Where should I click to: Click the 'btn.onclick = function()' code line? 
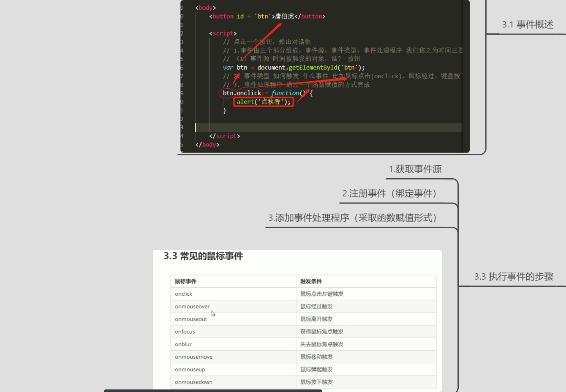click(268, 93)
